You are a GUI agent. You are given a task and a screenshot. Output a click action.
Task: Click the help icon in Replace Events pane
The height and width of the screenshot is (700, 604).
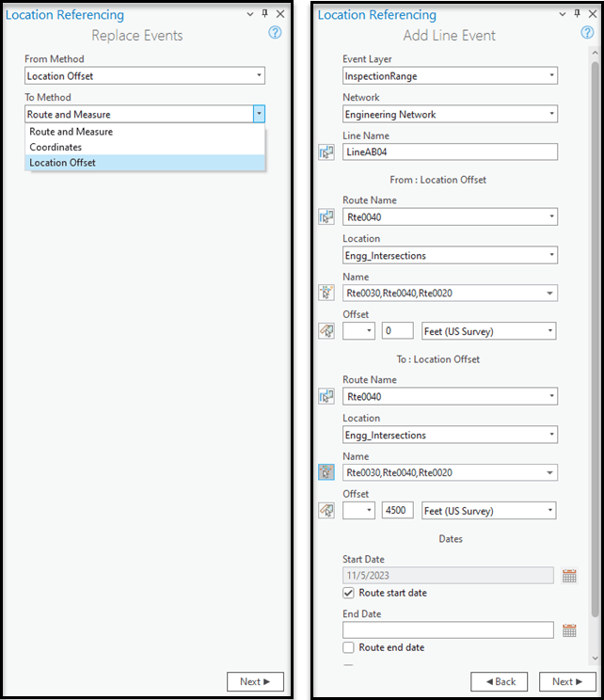pos(275,33)
